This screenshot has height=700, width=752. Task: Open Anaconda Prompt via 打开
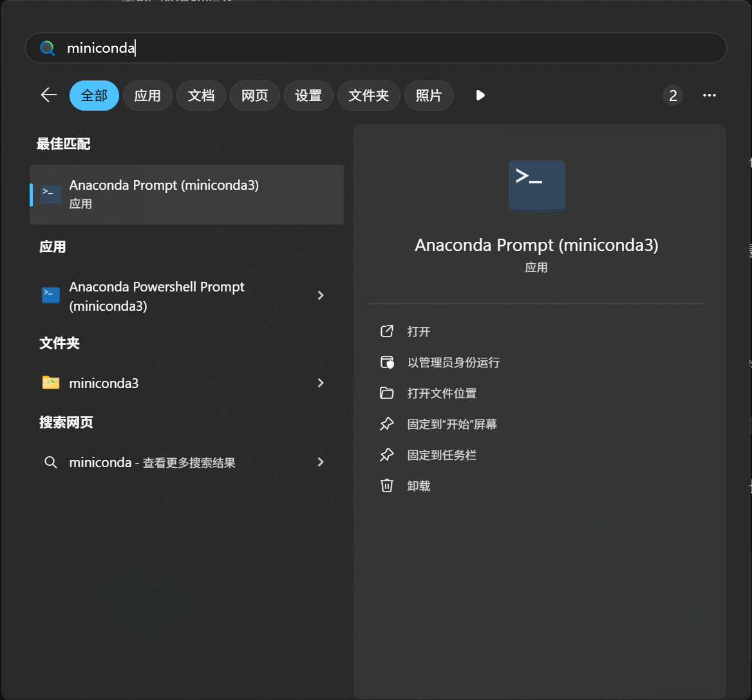point(418,331)
